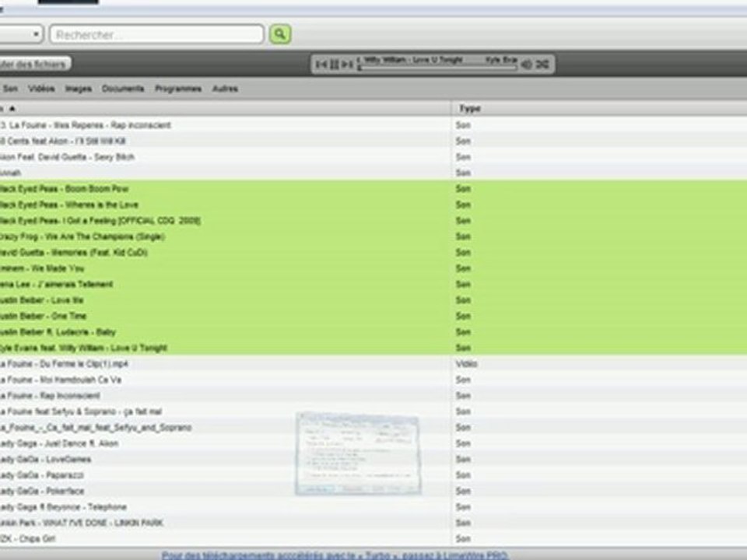Click the Ajouter des fichiers button

(x=33, y=65)
